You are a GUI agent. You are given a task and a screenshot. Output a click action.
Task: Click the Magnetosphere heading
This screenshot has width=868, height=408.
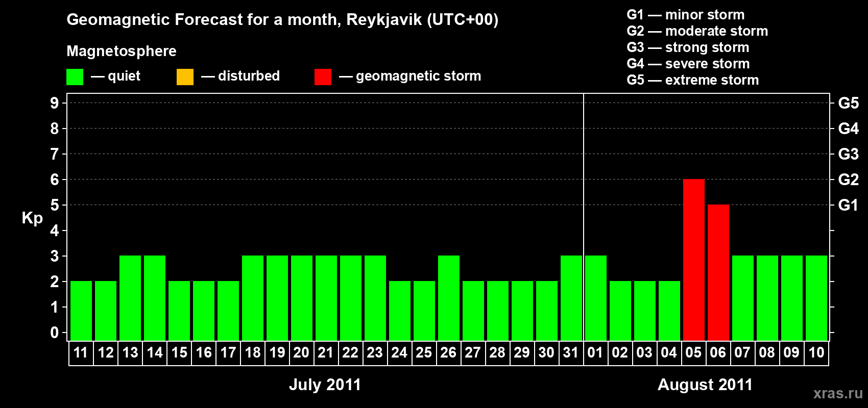point(122,52)
